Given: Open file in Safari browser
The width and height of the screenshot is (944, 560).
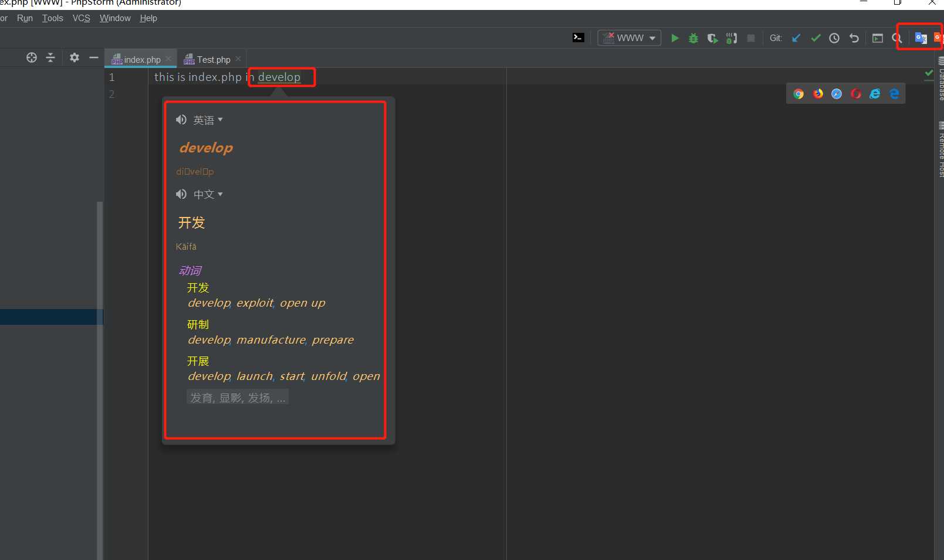Looking at the screenshot, I should 837,94.
